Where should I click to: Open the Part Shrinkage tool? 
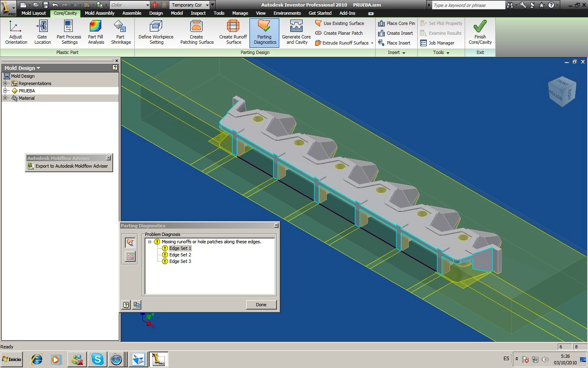click(x=121, y=32)
